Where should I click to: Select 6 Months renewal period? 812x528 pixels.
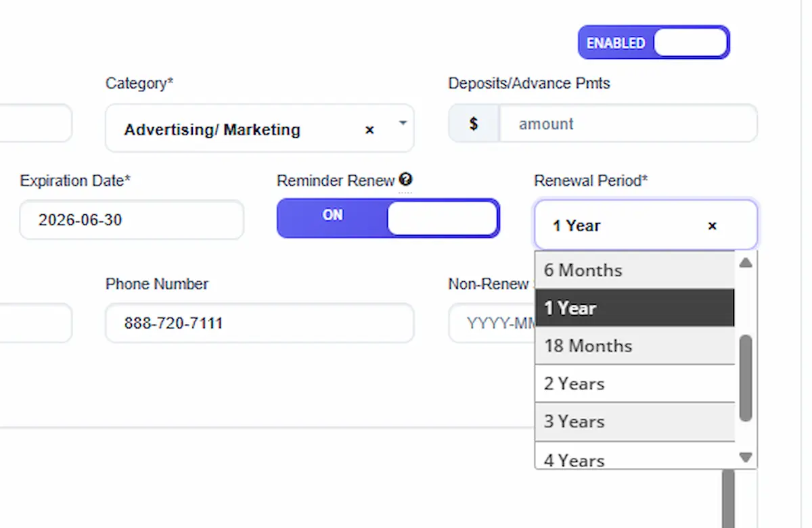tap(583, 270)
